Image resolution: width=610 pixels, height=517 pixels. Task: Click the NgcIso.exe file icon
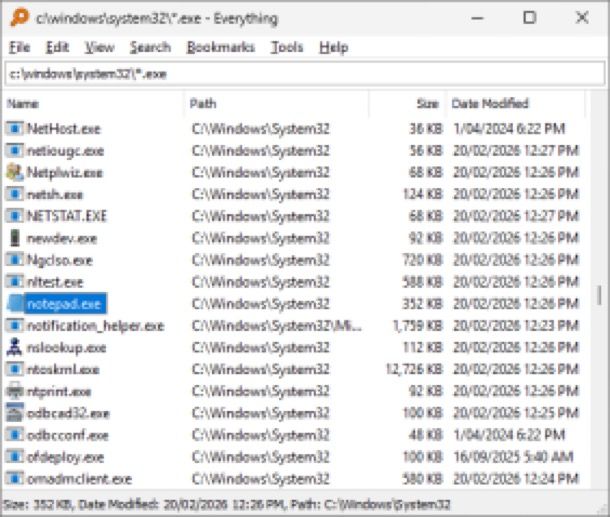pos(15,260)
